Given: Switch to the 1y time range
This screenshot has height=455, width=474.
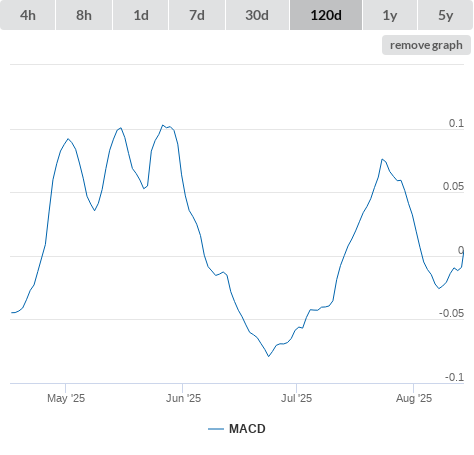Looking at the screenshot, I should (x=390, y=15).
